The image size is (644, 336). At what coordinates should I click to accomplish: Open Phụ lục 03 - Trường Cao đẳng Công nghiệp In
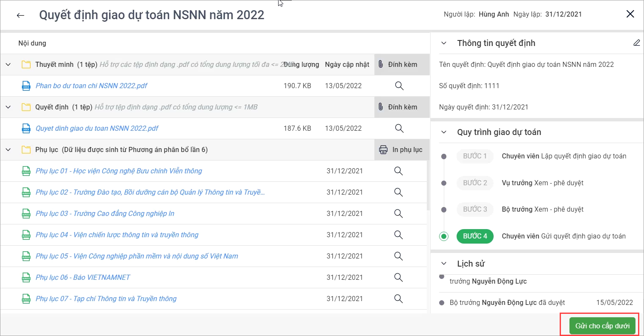tap(105, 213)
